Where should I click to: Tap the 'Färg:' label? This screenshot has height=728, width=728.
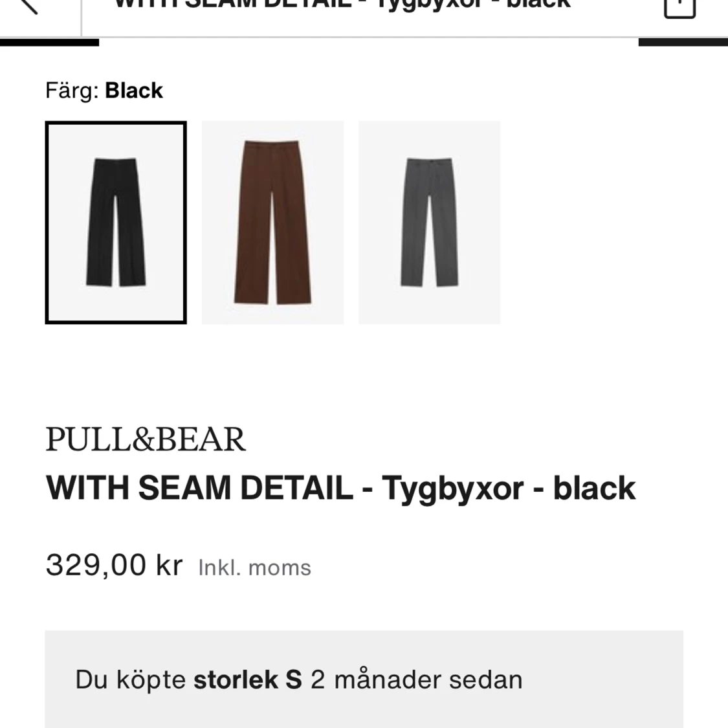point(72,91)
